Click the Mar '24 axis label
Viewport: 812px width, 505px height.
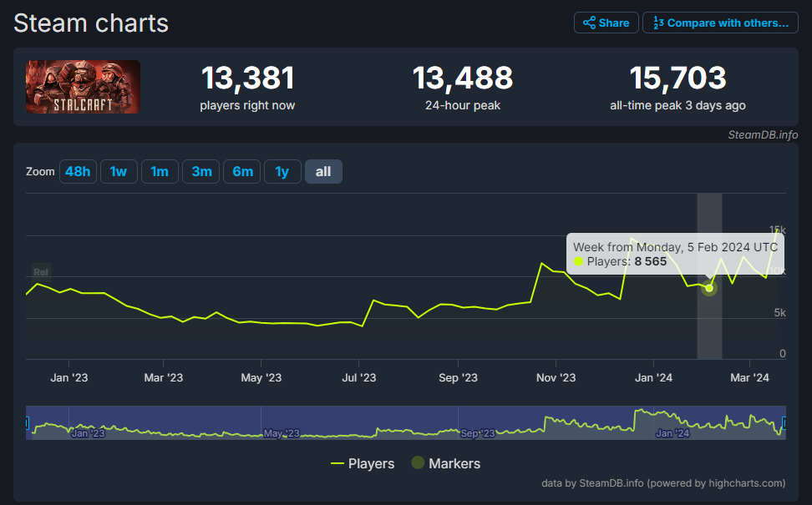click(749, 378)
